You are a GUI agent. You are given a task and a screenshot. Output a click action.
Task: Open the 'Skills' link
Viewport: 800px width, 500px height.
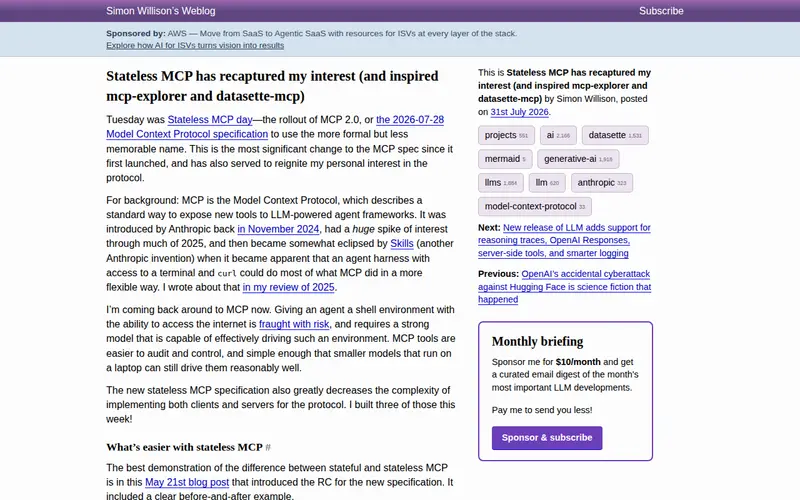pyautogui.click(x=402, y=243)
